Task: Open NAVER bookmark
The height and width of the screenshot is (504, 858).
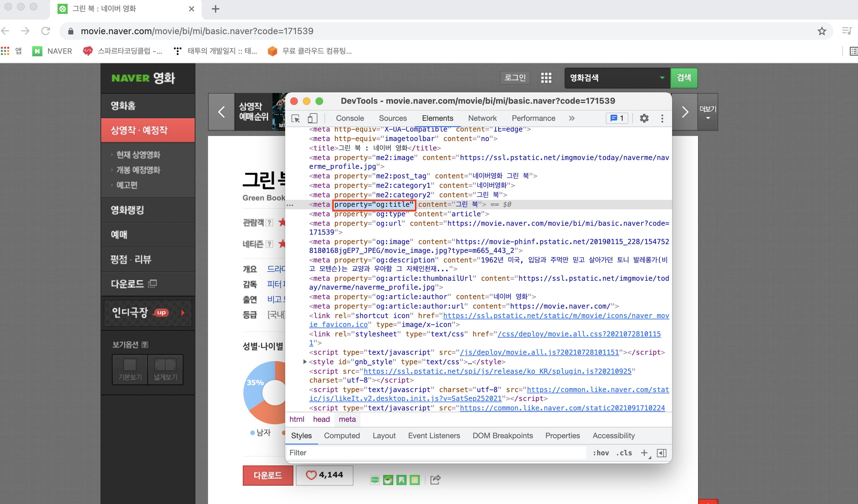Action: [x=52, y=51]
